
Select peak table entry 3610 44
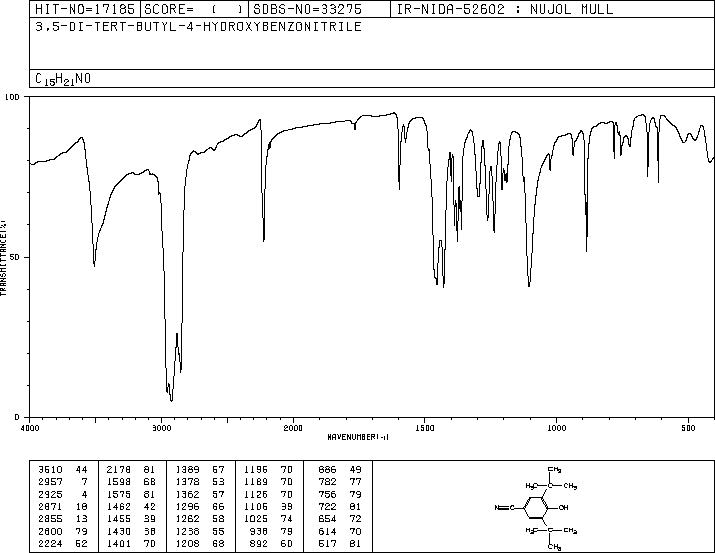click(x=63, y=470)
